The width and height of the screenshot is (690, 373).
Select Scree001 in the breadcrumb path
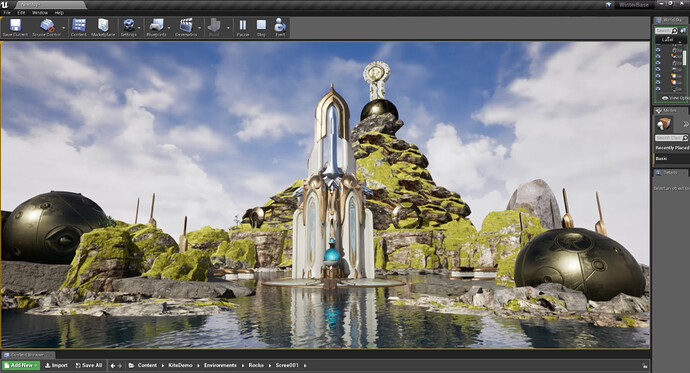[287, 366]
